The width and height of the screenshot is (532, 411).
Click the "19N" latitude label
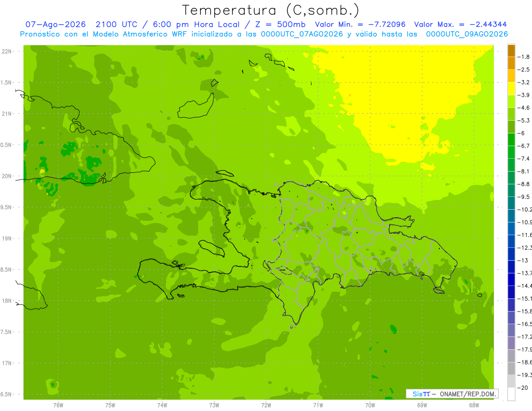(x=7, y=239)
